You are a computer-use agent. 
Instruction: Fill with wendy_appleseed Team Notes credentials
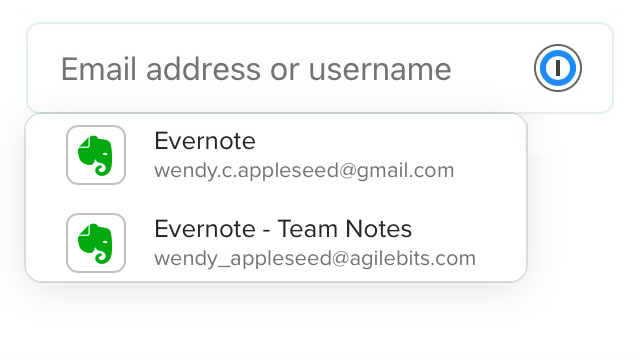[276, 243]
